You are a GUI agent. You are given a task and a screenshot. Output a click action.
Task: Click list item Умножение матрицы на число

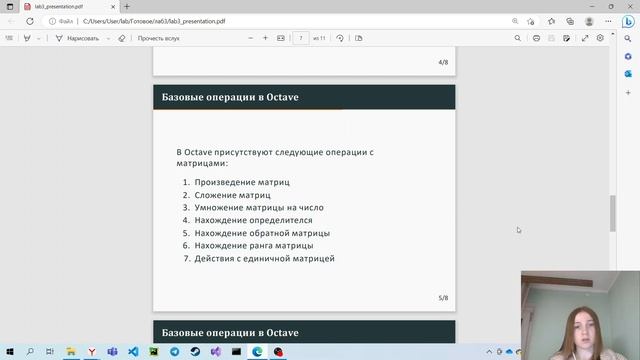pos(259,207)
